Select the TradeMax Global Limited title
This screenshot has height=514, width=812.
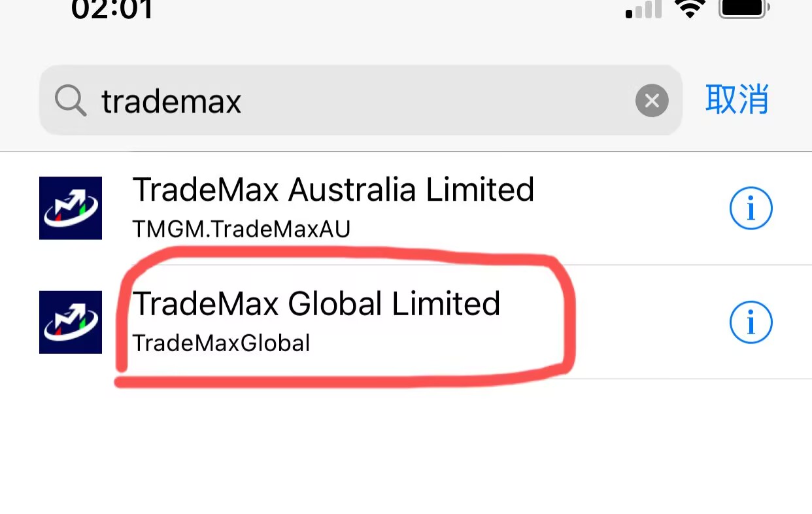tap(316, 304)
